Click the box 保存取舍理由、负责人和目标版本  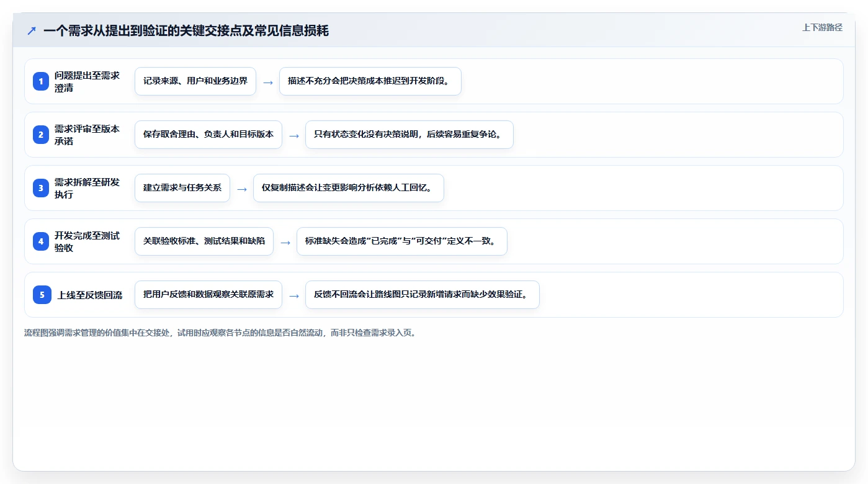coord(208,135)
